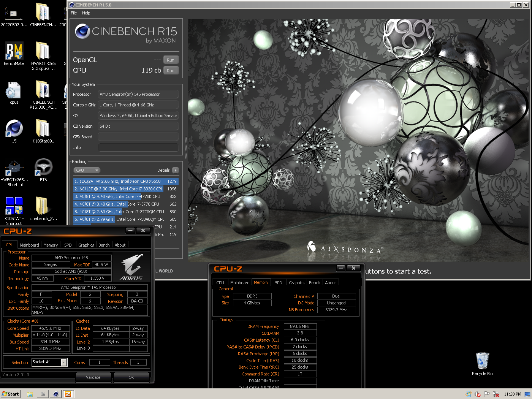Switch to Bench tab in left CPU-Z
This screenshot has width=532, height=399.
pos(104,245)
